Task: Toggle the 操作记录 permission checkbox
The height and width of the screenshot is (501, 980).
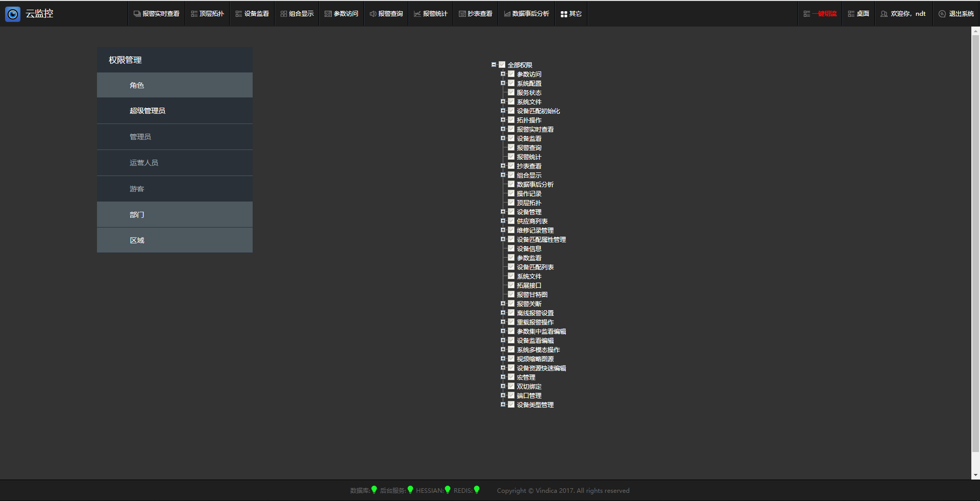Action: [511, 193]
